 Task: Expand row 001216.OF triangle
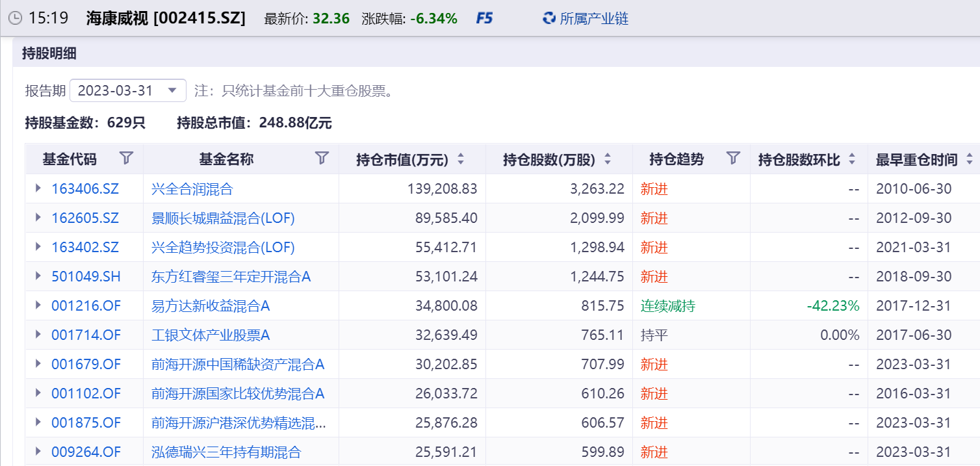(38, 305)
